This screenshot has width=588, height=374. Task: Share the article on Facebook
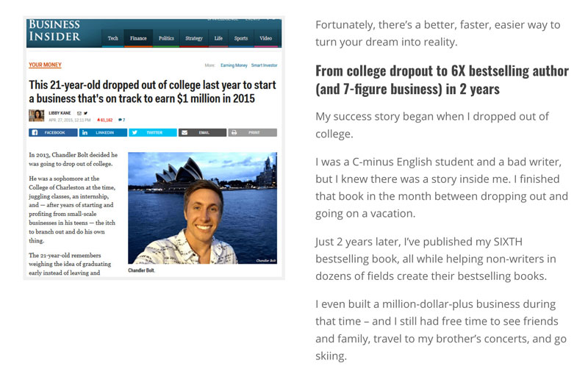52,133
